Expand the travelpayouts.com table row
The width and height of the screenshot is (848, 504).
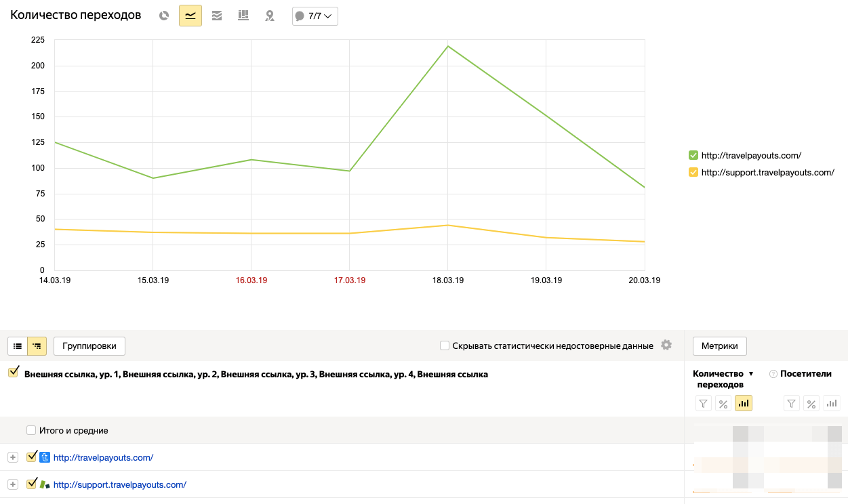[x=12, y=457]
